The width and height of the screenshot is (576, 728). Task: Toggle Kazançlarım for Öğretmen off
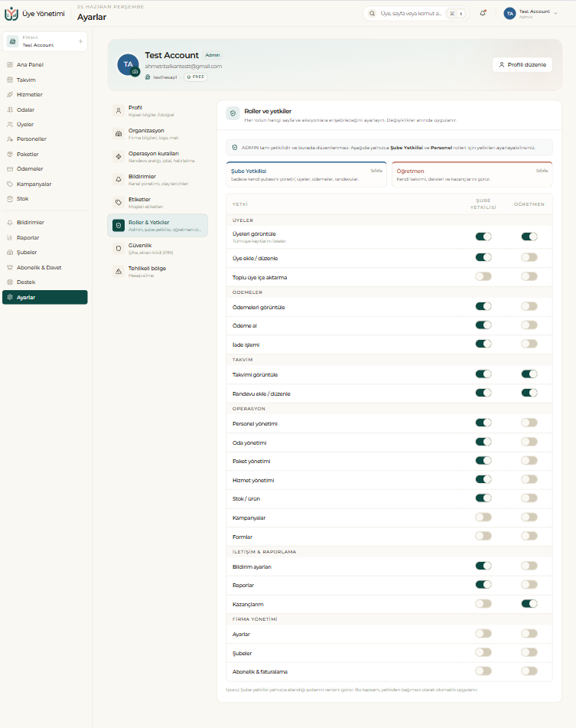pyautogui.click(x=529, y=603)
